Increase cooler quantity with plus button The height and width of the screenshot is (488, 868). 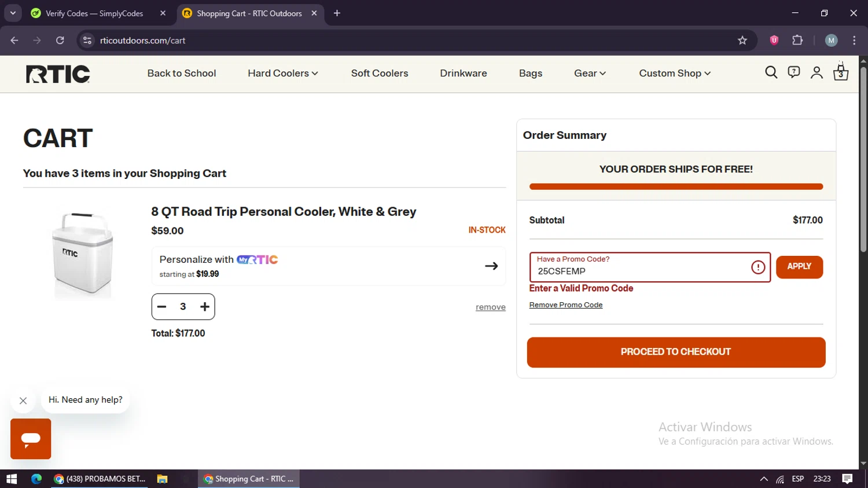click(205, 307)
